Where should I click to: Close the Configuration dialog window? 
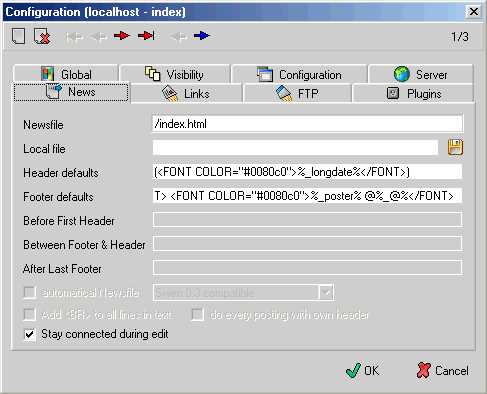(473, 12)
